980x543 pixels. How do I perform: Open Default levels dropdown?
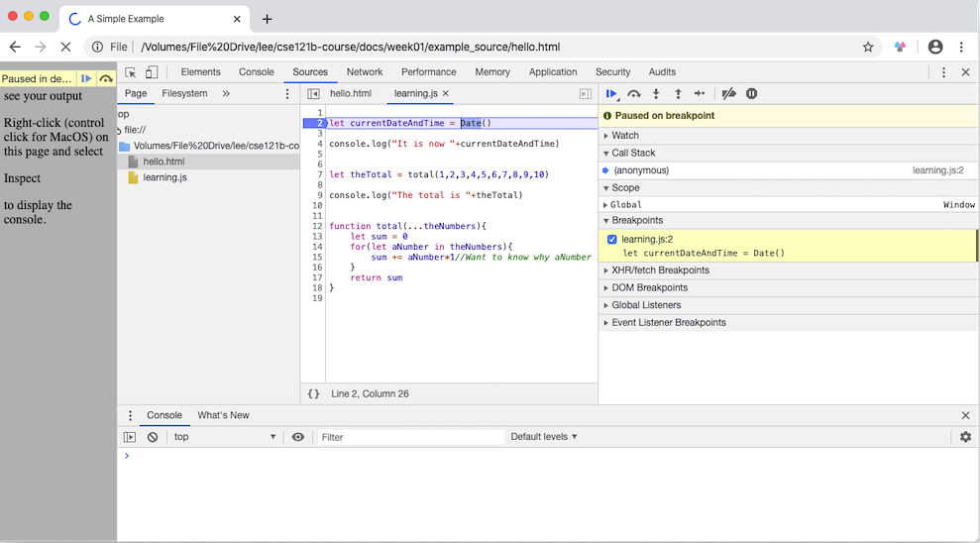(x=544, y=437)
